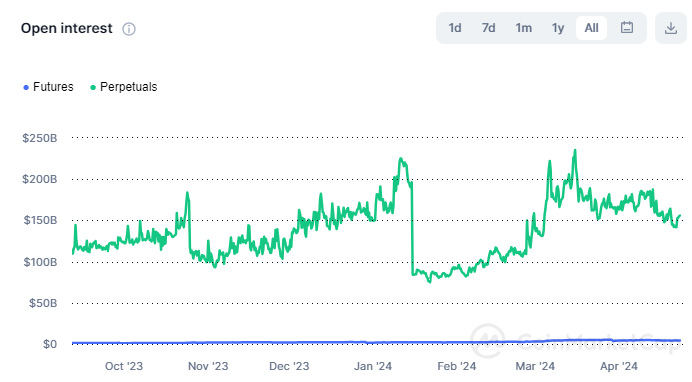
Task: Click the $50B y-axis label
Action: (43, 303)
